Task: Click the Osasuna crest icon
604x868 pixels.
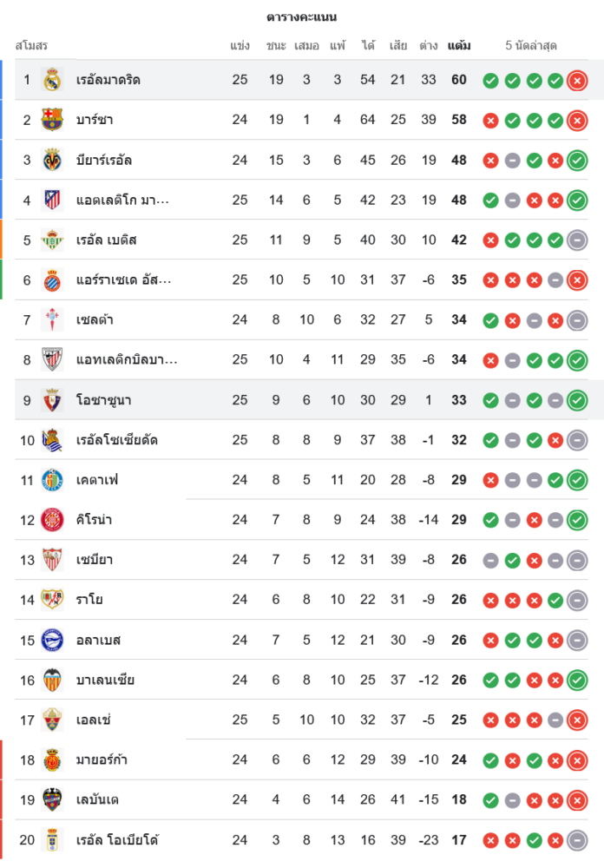Action: pos(52,400)
